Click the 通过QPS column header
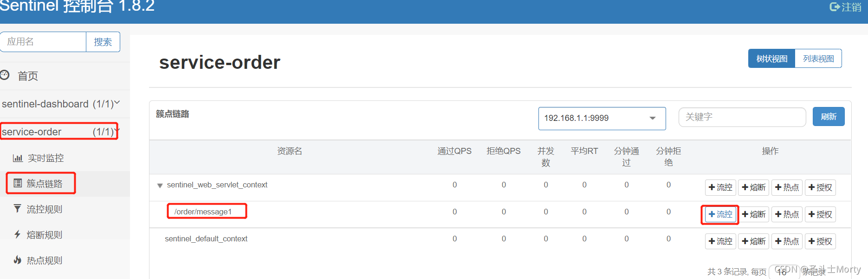 (x=454, y=151)
